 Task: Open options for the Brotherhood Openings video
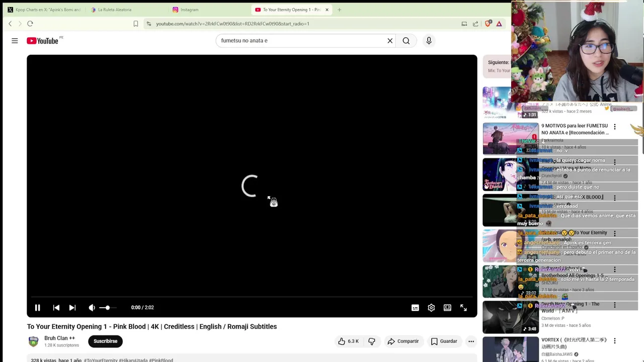pos(614,269)
